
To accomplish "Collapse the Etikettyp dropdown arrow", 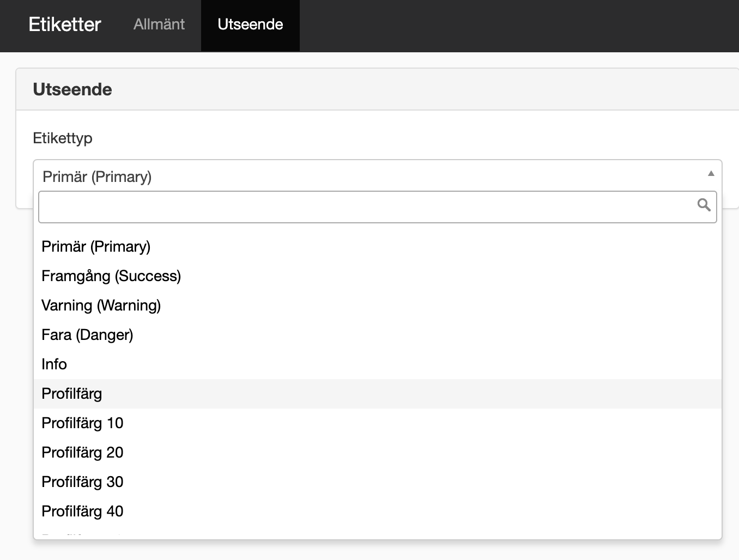I will pyautogui.click(x=711, y=174).
